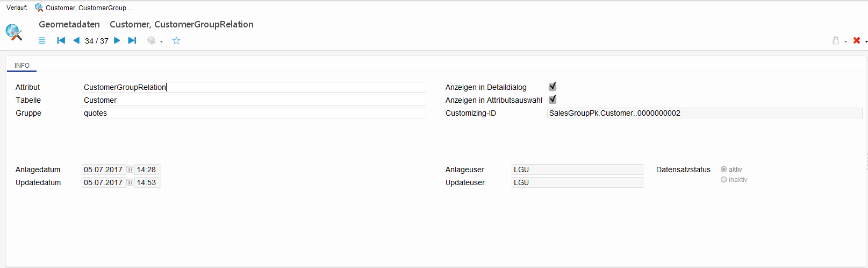Open the list view icon

pyautogui.click(x=42, y=41)
